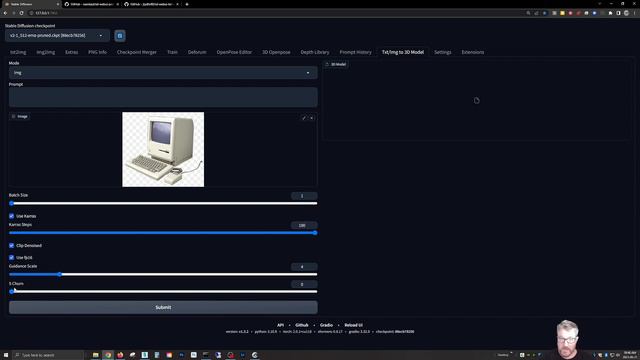Open the PNG Info tab

(x=97, y=52)
